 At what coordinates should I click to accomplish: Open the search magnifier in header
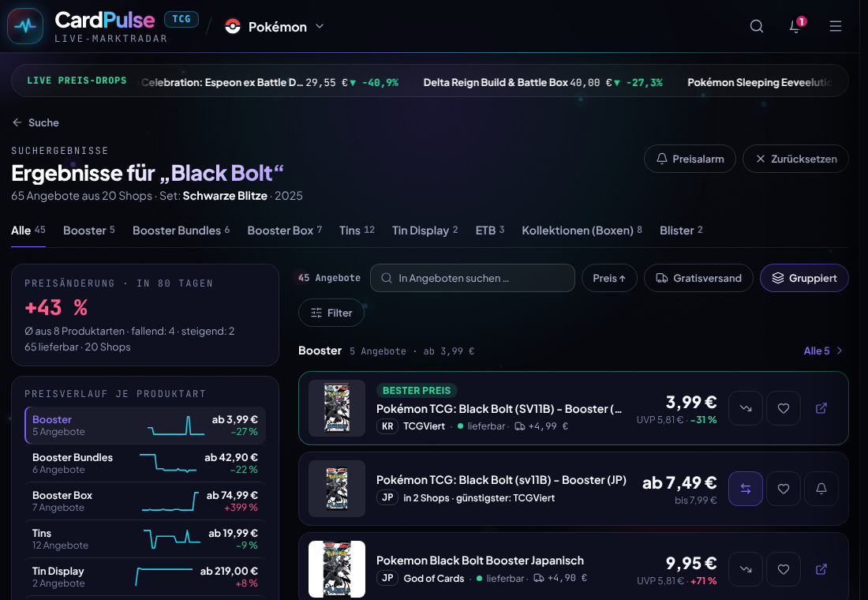(x=756, y=26)
